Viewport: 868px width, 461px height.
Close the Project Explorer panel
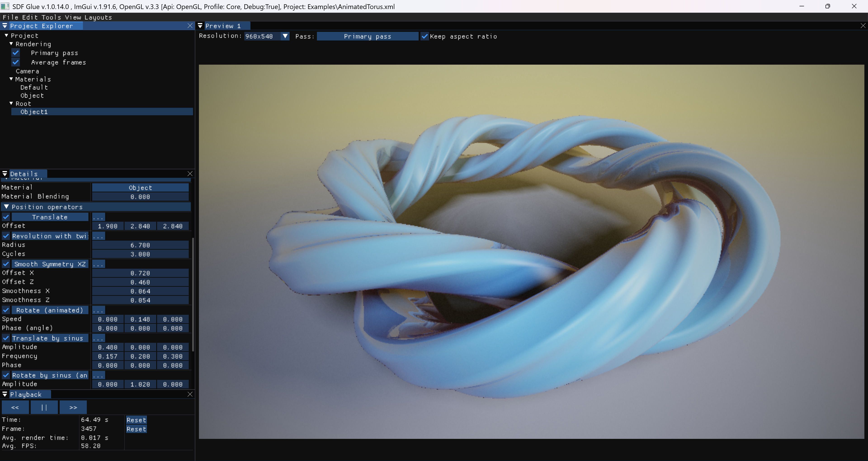pos(190,26)
